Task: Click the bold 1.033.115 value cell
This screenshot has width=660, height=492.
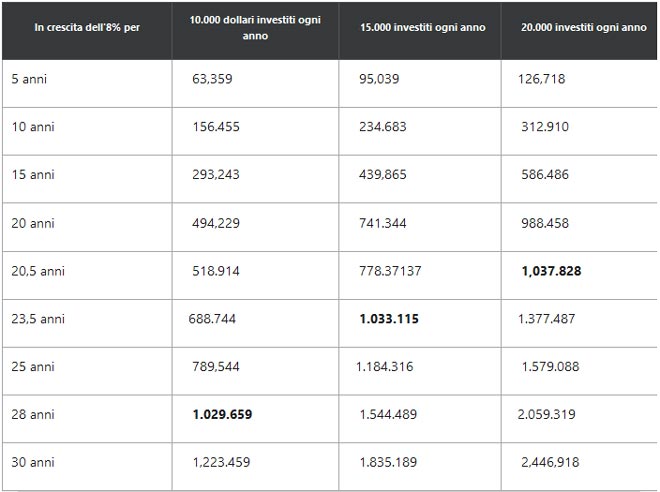Action: (x=389, y=319)
